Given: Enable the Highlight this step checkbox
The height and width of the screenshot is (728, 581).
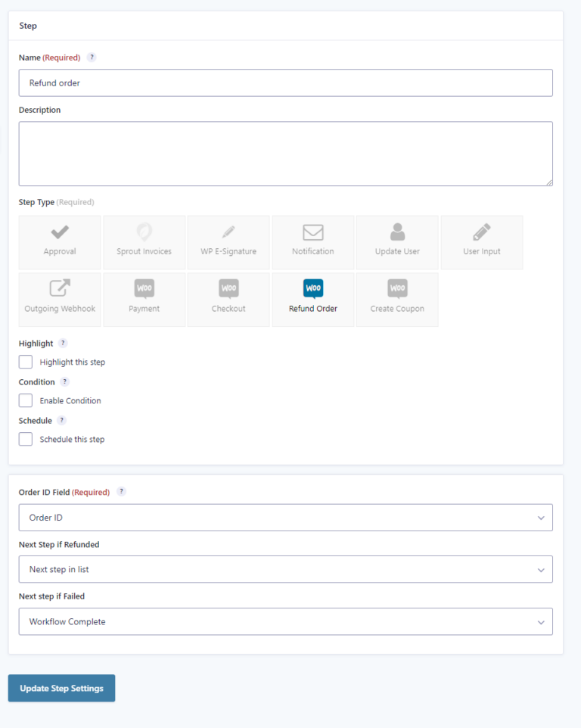Looking at the screenshot, I should [x=25, y=362].
